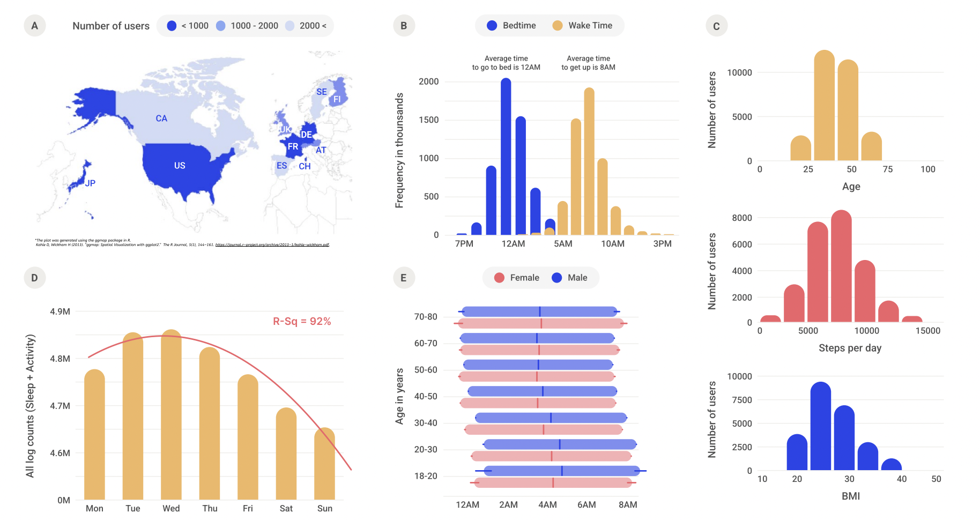Viewport: 980px width, 520px height.
Task: Click the US label on the map
Action: 180,166
